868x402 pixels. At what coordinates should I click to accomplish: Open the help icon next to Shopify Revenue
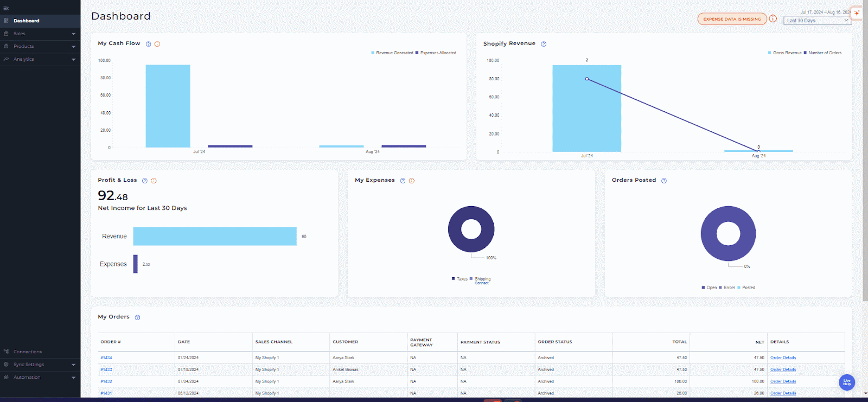[544, 44]
